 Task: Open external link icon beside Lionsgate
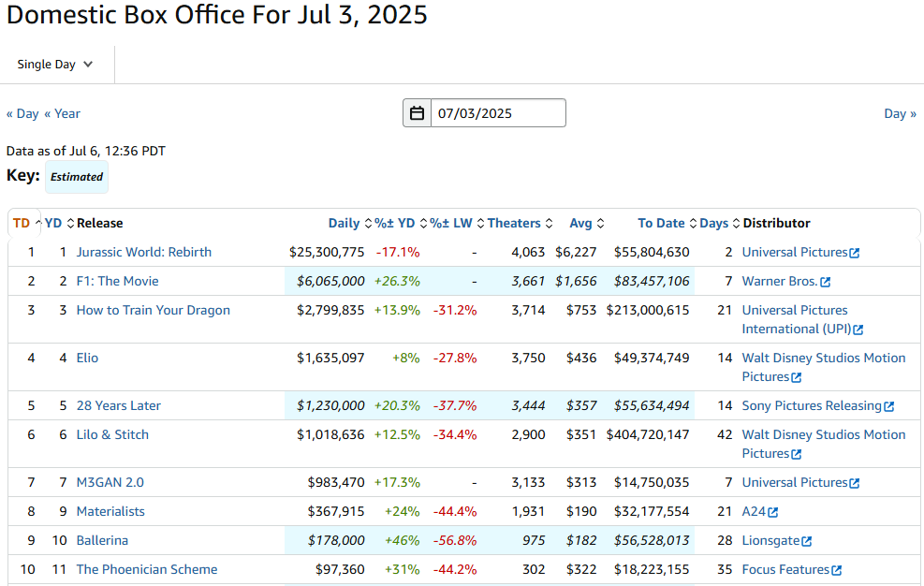pyautogui.click(x=807, y=542)
